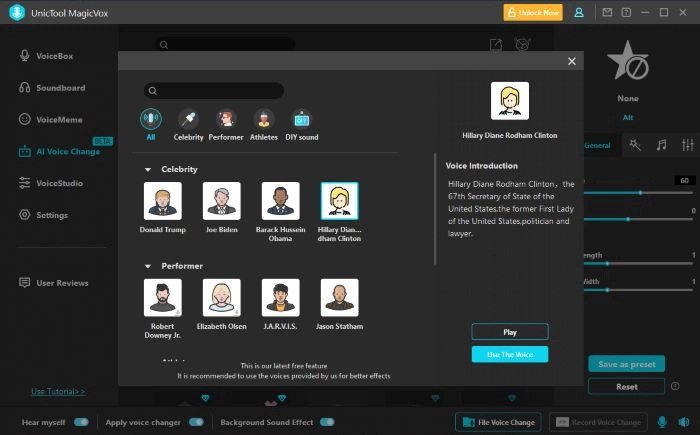Click Record Voice Change button
The height and width of the screenshot is (435, 700).
coord(598,422)
